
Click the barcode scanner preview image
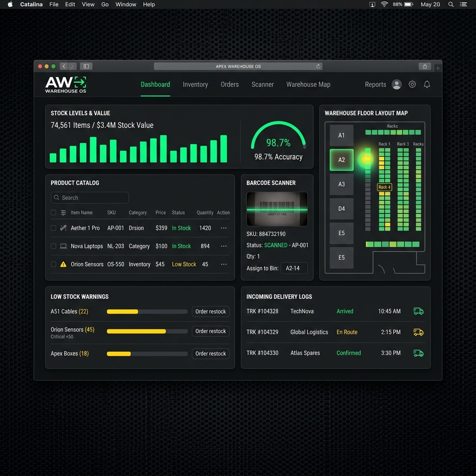277,209
